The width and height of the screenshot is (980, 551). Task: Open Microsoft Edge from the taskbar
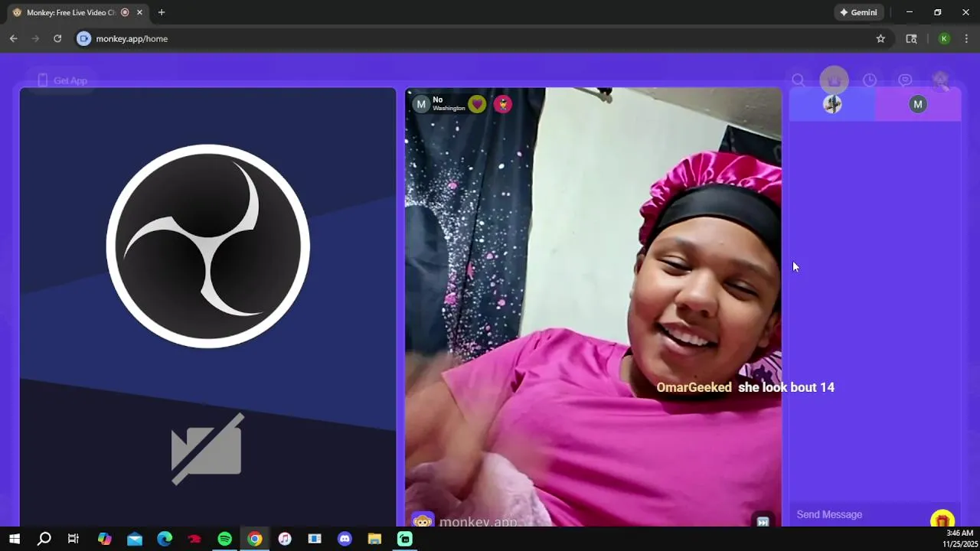(165, 539)
